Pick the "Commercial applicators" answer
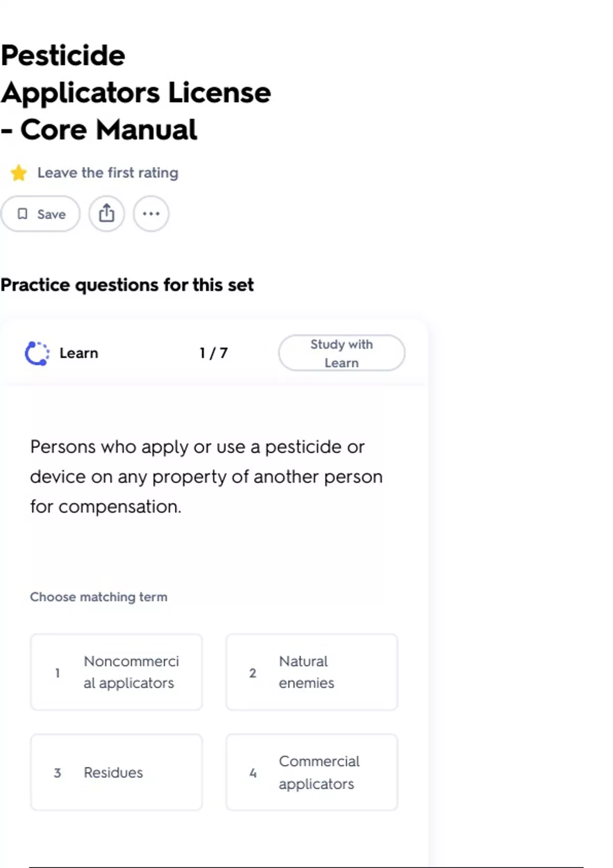 click(312, 772)
